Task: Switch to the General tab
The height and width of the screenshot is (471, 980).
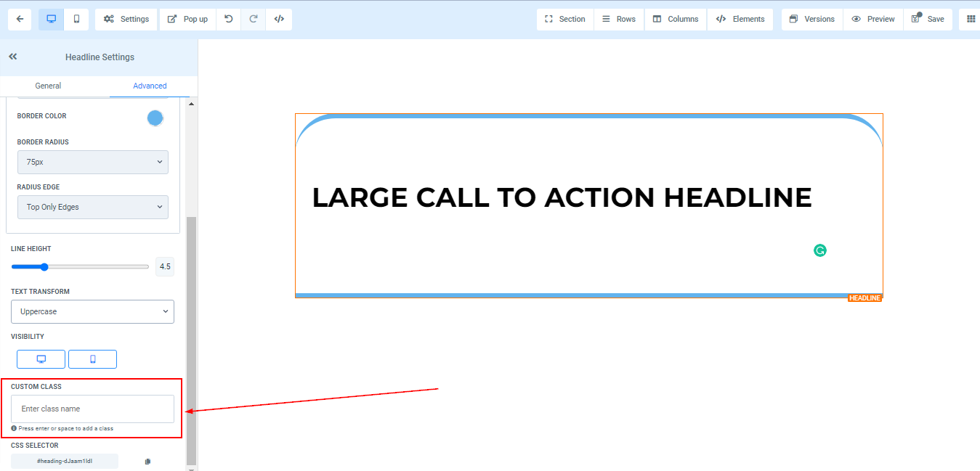Action: tap(48, 86)
